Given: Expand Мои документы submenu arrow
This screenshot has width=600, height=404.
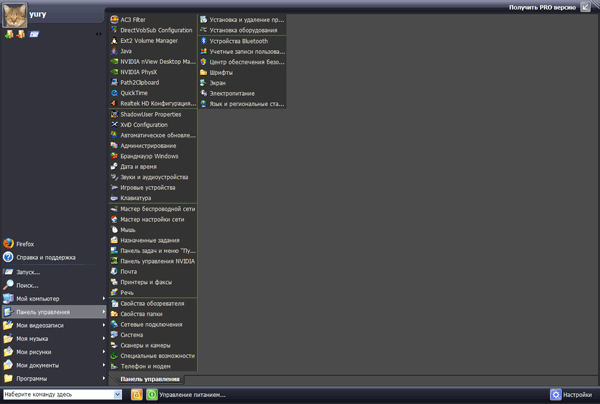Looking at the screenshot, I should coord(104,365).
